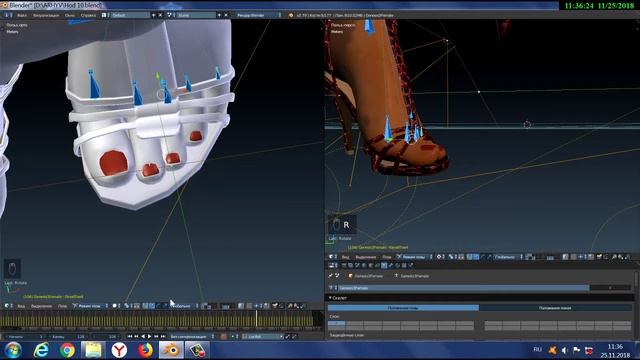Open Глобально orientation dropdown in left viewport
This screenshot has height=360, width=640.
[x=184, y=306]
